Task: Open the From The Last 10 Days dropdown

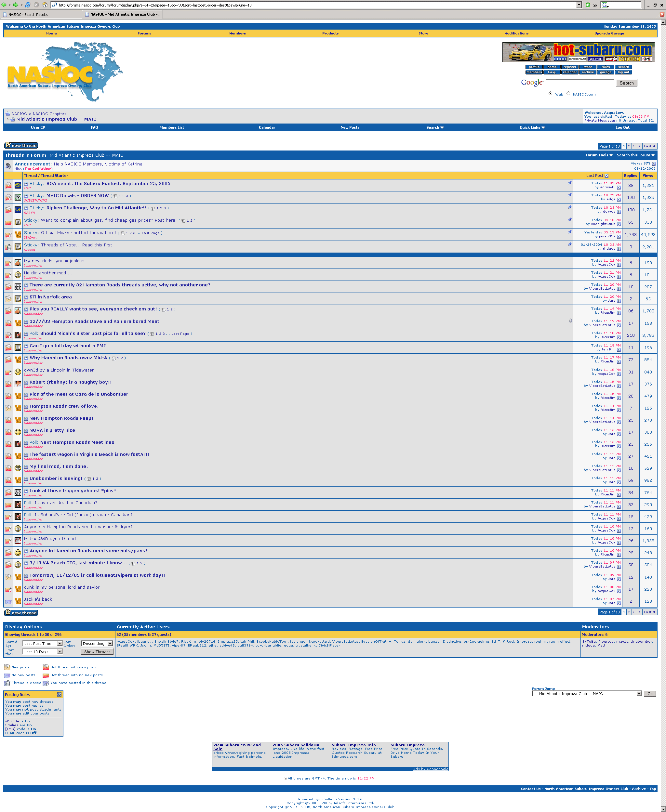Action: coord(42,652)
